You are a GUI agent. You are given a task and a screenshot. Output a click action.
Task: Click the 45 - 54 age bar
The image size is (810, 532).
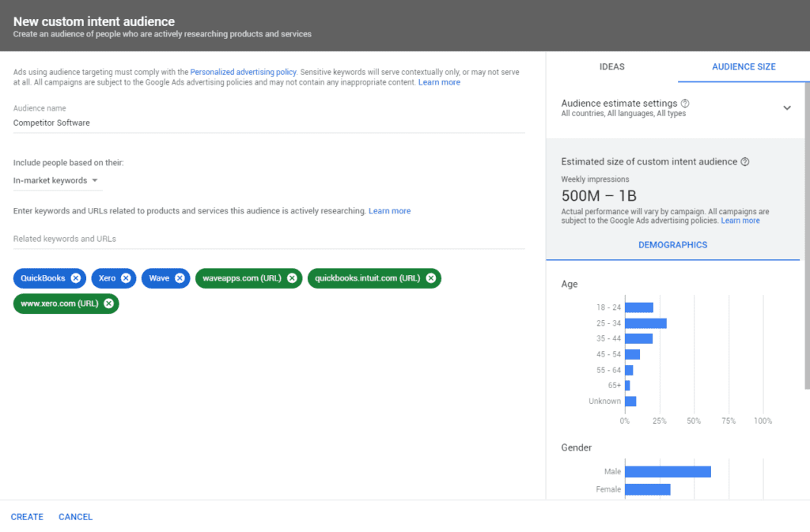tap(632, 354)
